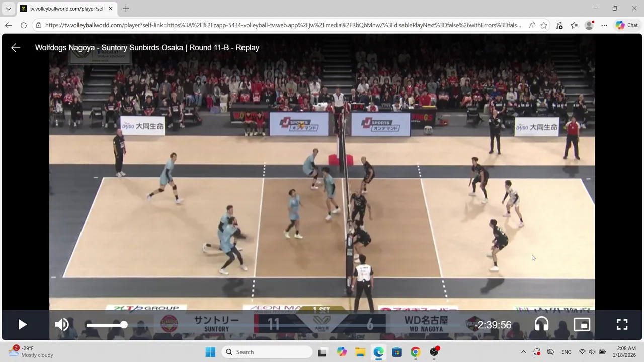Viewport: 644px width, 362px height.
Task: Open the browser extensions media icon
Action: [559, 25]
